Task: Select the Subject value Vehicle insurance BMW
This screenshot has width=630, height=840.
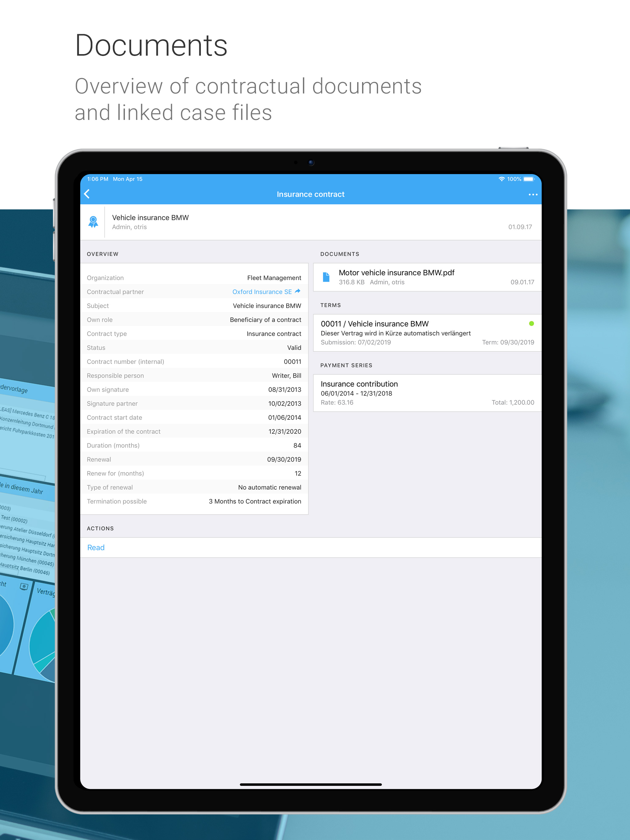Action: [x=267, y=306]
